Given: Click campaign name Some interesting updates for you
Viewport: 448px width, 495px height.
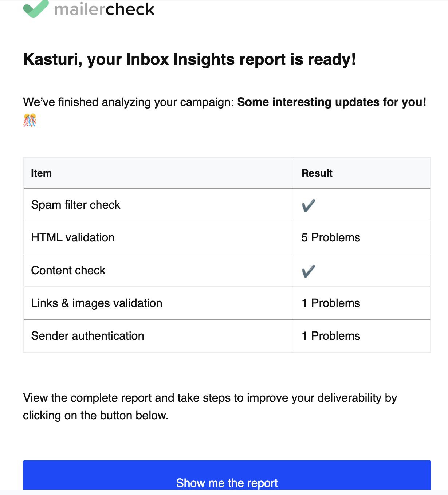Looking at the screenshot, I should pos(331,102).
